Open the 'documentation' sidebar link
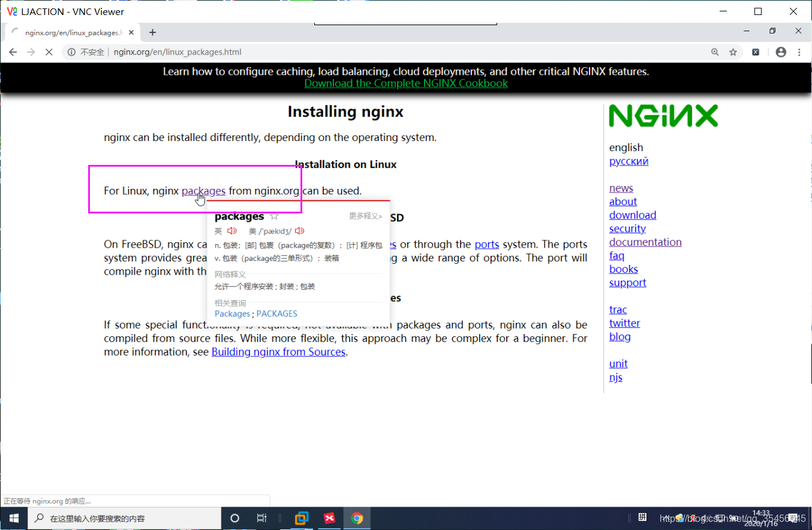 coord(645,242)
